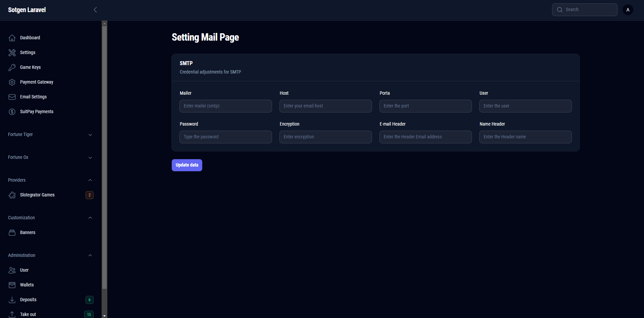Open Settings via the tools icon

click(x=12, y=53)
